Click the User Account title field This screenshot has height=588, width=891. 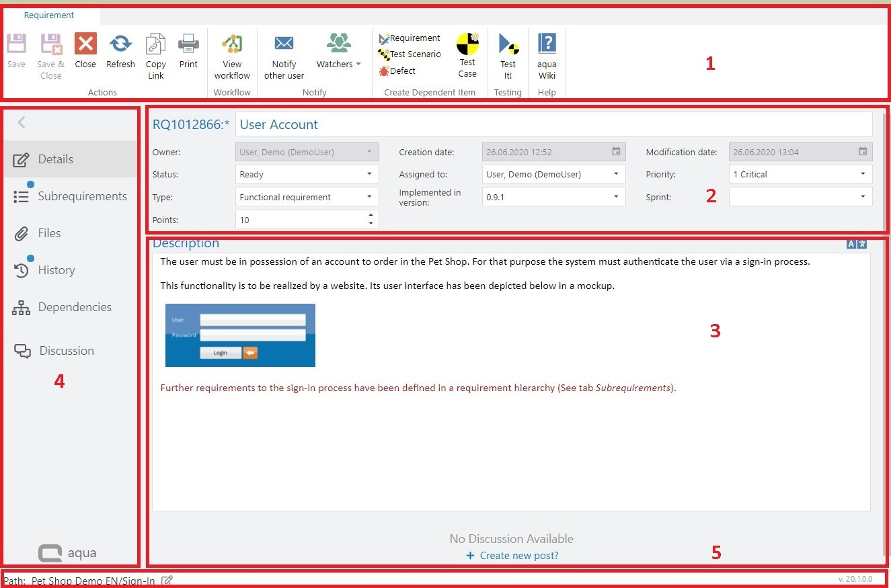(553, 124)
